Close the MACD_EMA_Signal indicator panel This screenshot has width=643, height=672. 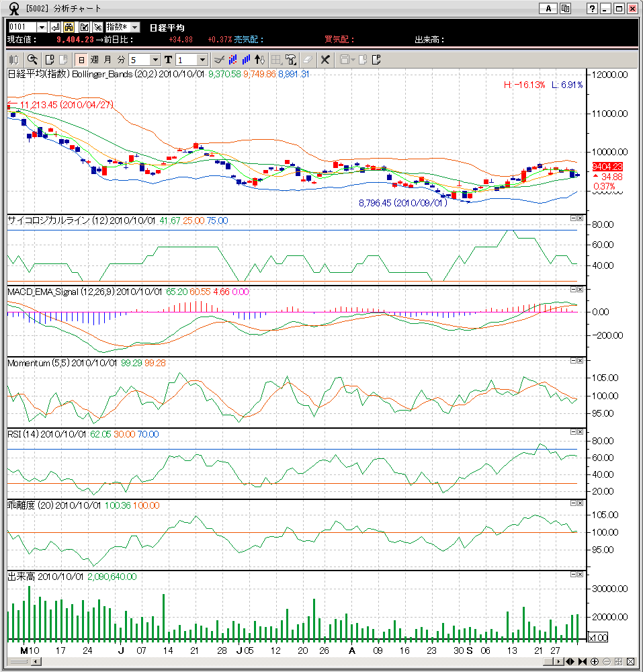[x=581, y=289]
